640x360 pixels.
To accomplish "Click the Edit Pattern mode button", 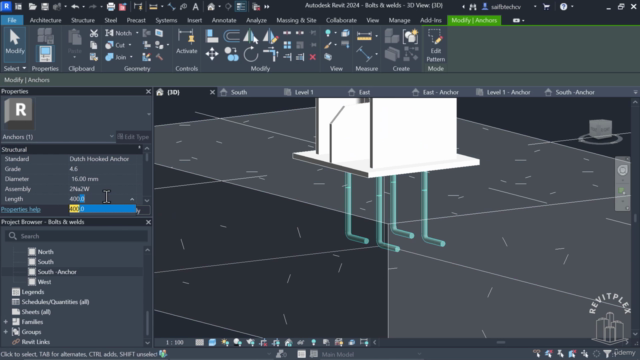I will click(x=436, y=46).
